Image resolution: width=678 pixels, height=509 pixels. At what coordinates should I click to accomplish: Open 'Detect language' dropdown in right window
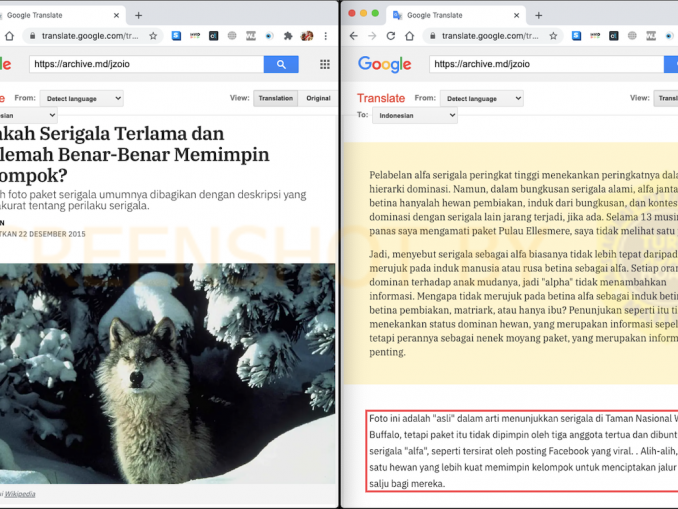click(x=482, y=98)
